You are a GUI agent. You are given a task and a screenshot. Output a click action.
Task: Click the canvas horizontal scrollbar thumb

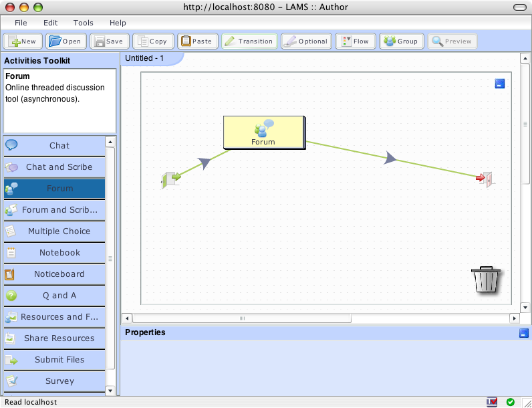(x=242, y=318)
